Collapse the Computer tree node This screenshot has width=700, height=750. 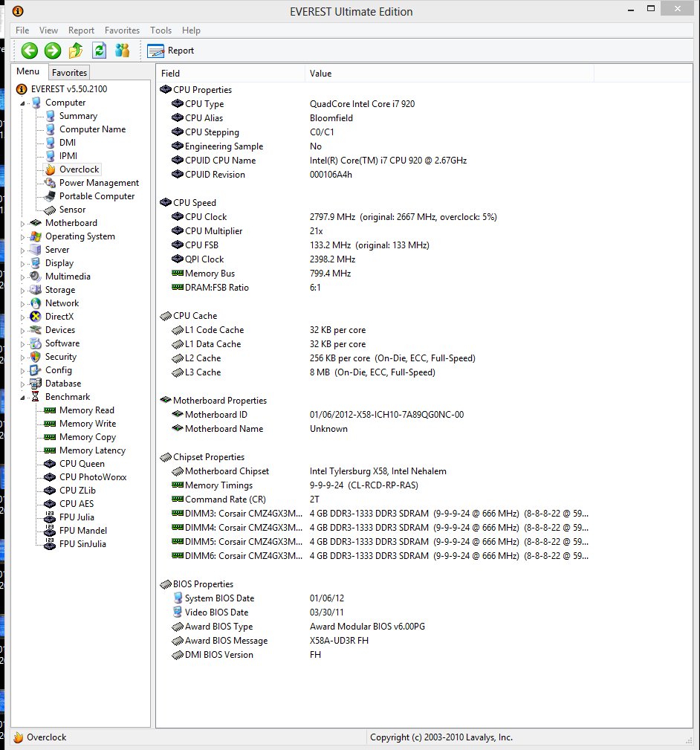pyautogui.click(x=22, y=103)
